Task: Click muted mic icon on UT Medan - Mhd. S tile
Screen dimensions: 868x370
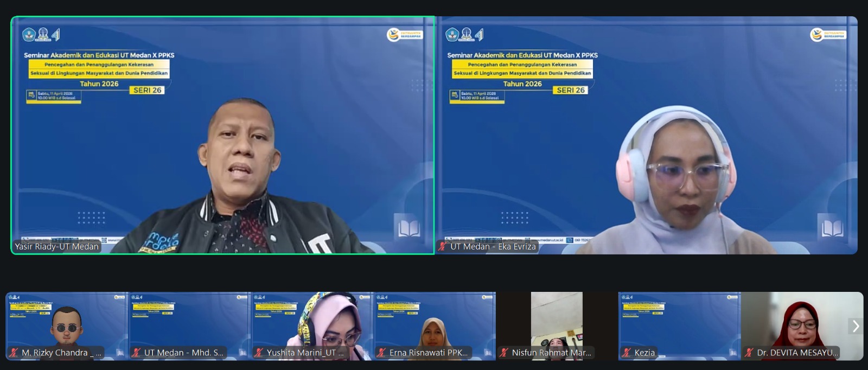Action: 137,353
